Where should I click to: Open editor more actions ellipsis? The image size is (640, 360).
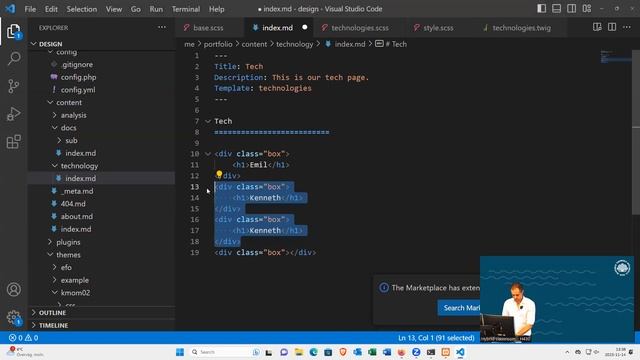click(x=627, y=27)
